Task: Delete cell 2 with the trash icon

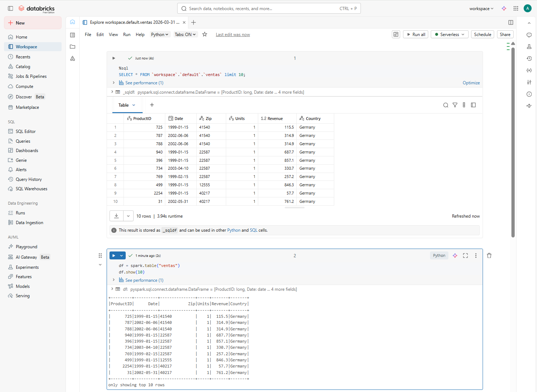Action: click(489, 255)
